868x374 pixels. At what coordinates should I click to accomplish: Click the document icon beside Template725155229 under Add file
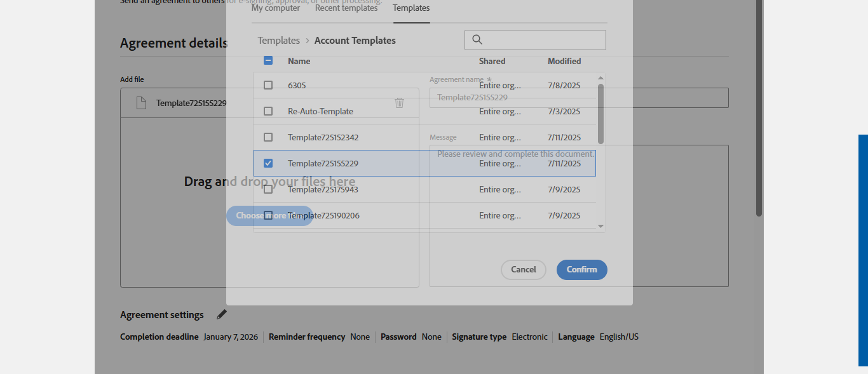[142, 103]
